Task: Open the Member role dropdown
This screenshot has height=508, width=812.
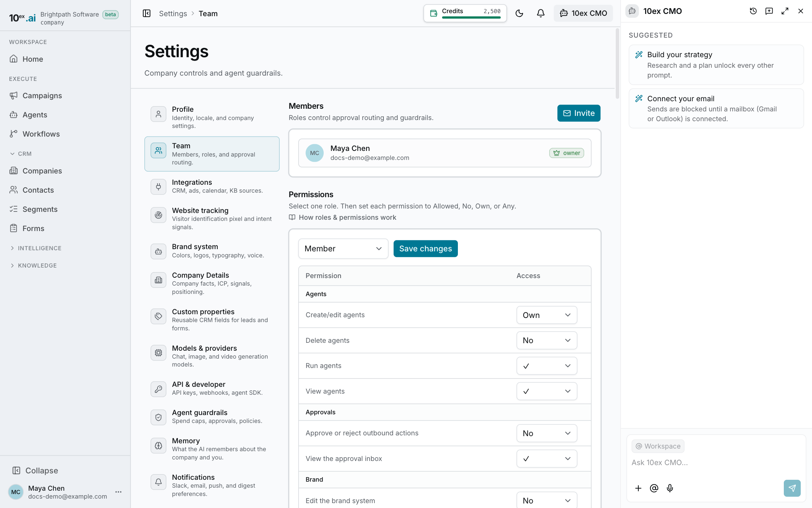Action: [x=343, y=249]
